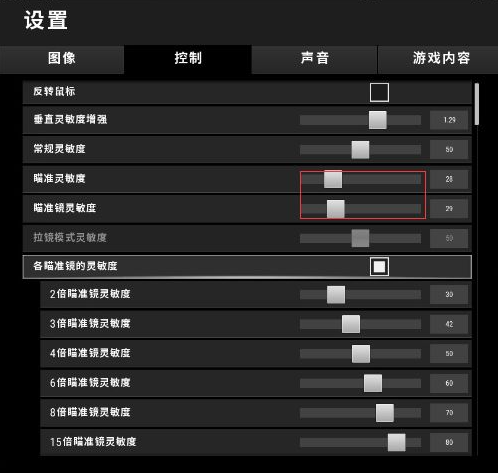The height and width of the screenshot is (473, 498).
Task: Select the 游戏内容 tab
Action: tap(438, 59)
